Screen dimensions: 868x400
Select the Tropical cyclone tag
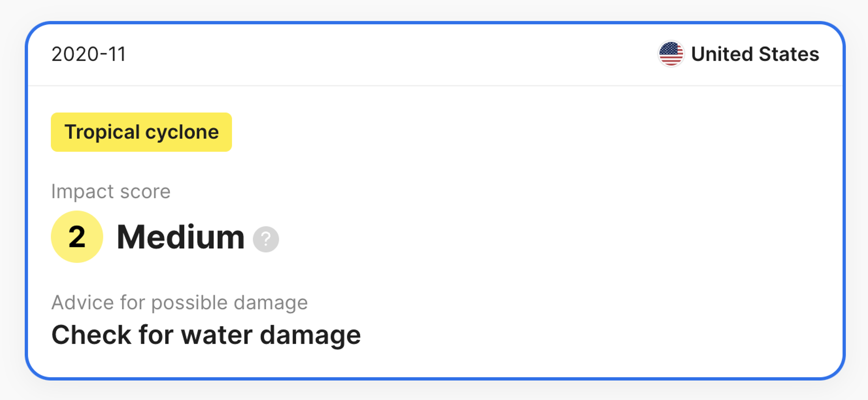pyautogui.click(x=141, y=132)
